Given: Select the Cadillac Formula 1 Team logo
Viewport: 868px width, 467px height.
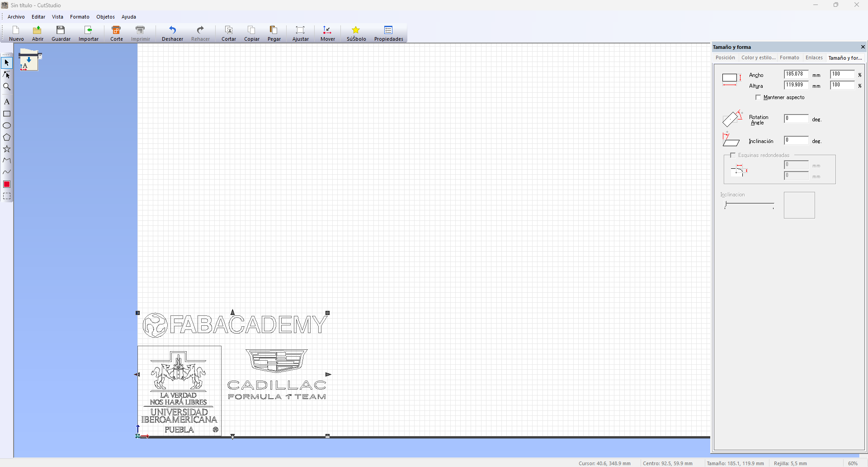Looking at the screenshot, I should (277, 375).
